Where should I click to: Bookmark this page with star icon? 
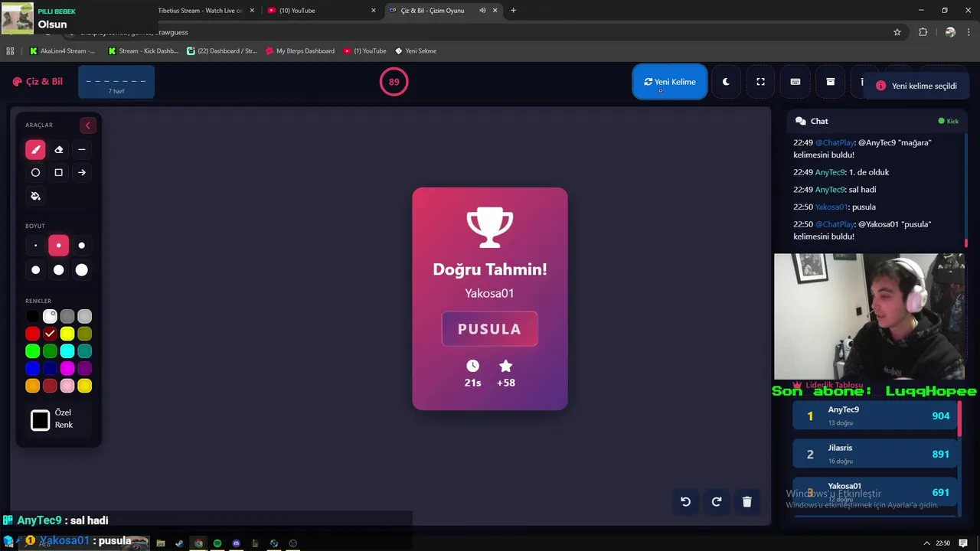point(897,32)
